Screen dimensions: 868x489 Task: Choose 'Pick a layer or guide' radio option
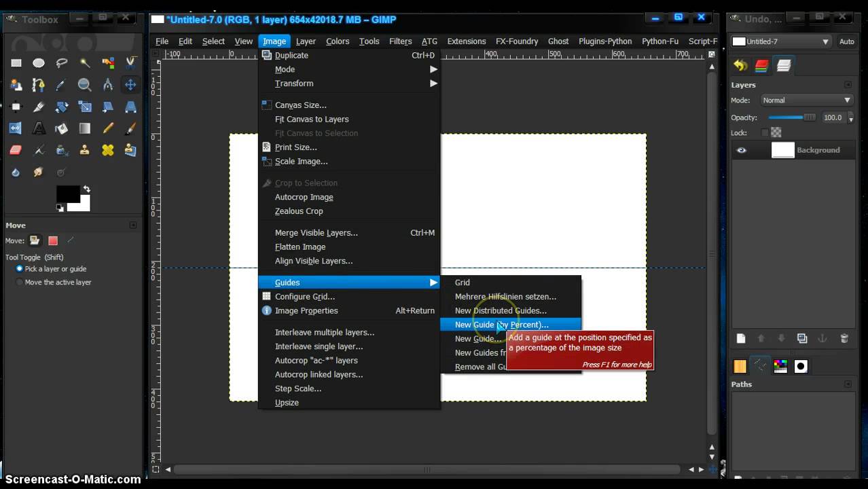click(x=51, y=269)
